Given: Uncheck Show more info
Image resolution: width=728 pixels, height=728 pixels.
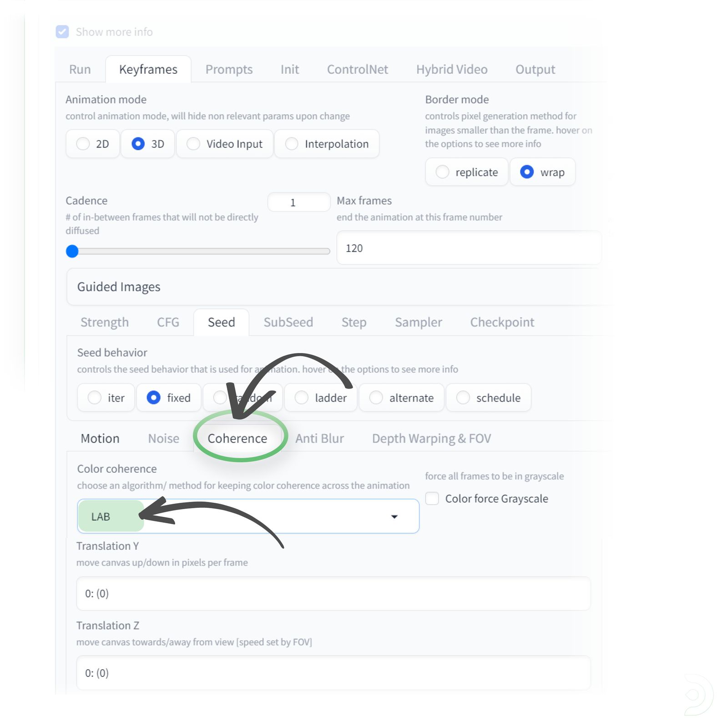Looking at the screenshot, I should [62, 32].
